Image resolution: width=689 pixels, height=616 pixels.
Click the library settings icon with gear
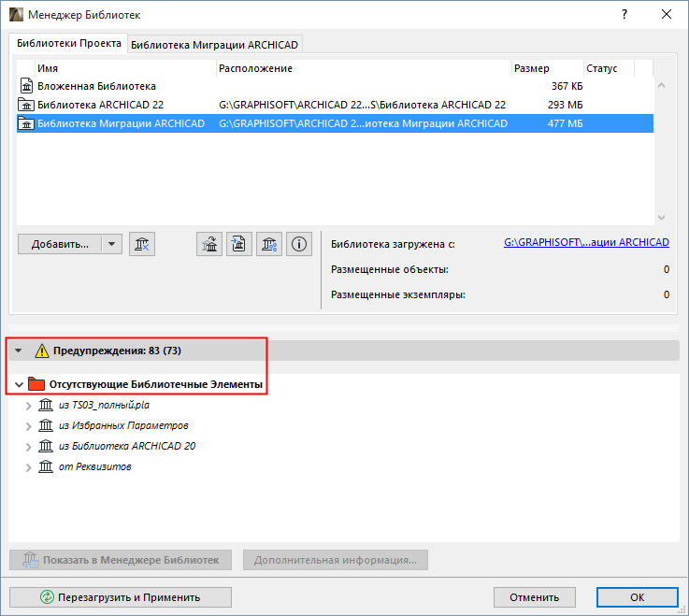click(x=269, y=244)
